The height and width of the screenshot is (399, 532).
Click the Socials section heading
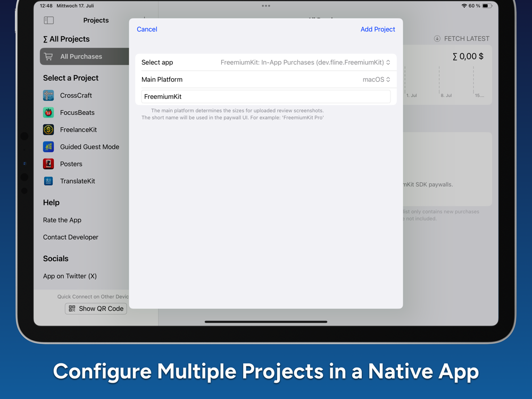coord(56,259)
